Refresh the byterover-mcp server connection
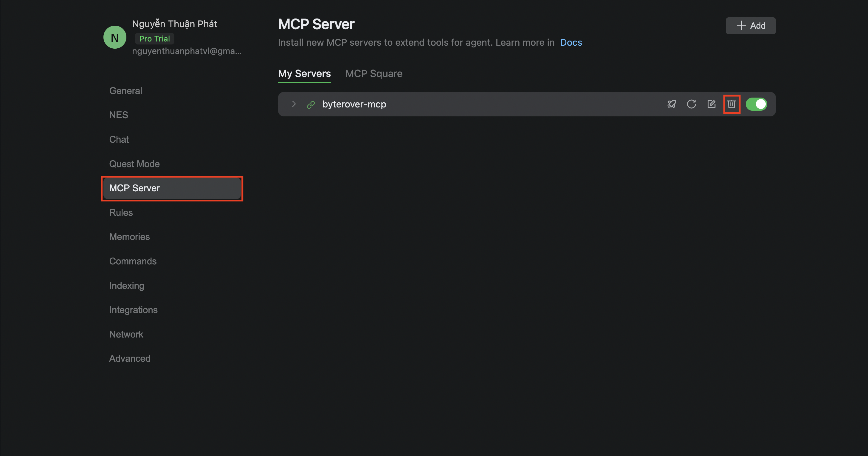Screen dimensions: 868x456 click(692, 104)
